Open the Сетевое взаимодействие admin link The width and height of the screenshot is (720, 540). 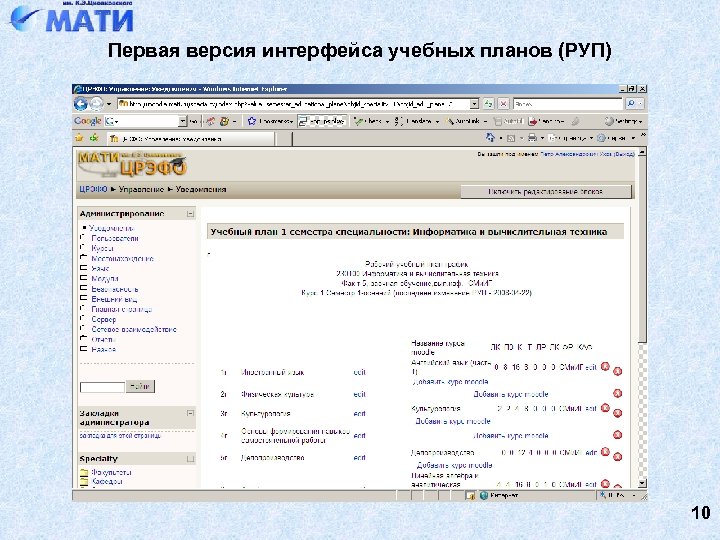tap(134, 329)
